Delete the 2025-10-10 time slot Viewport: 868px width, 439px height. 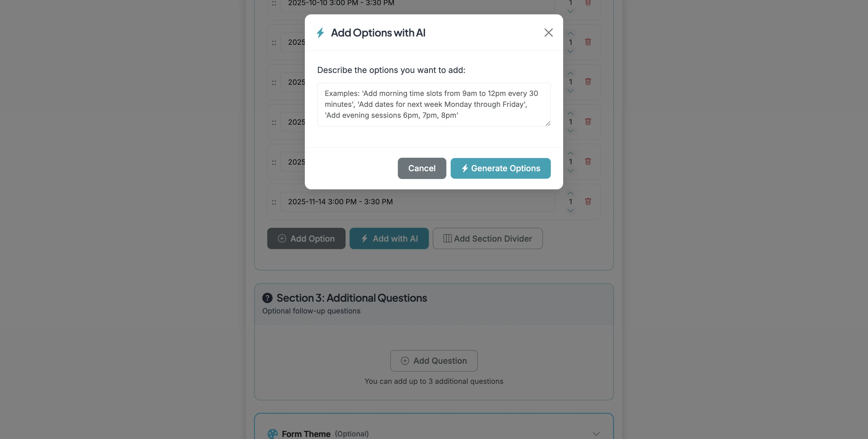pyautogui.click(x=588, y=3)
